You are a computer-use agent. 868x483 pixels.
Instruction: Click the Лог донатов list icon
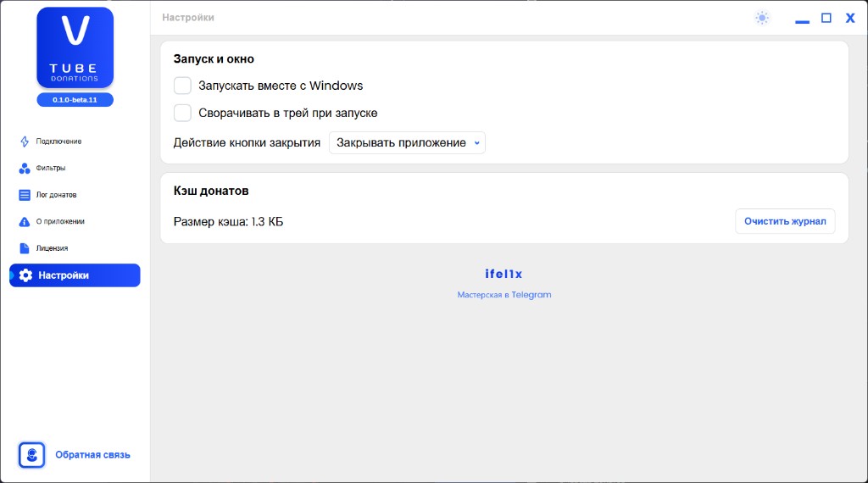25,195
